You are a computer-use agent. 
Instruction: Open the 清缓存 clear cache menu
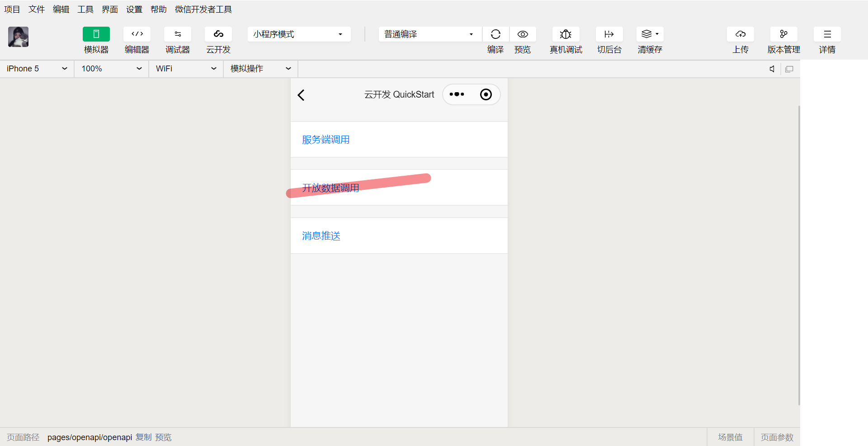tap(650, 34)
